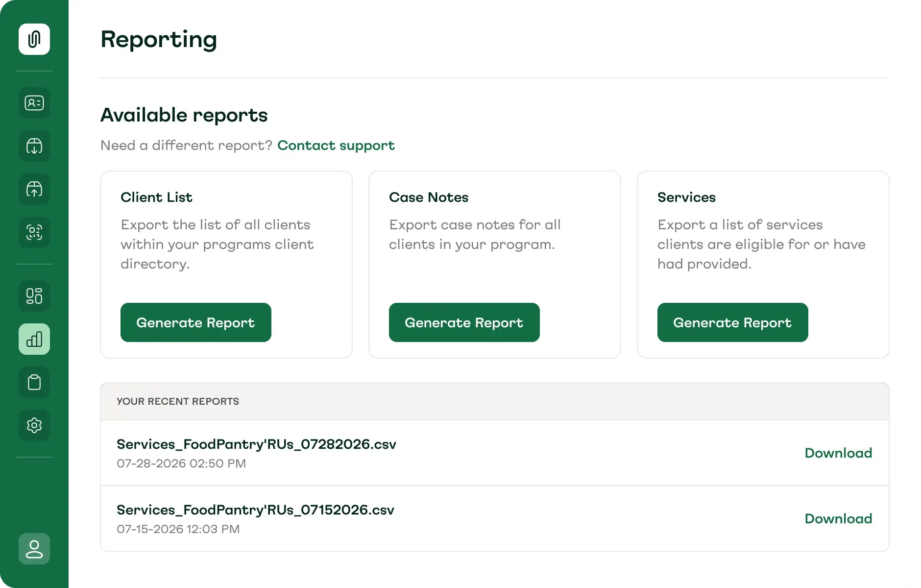This screenshot has width=921, height=588.
Task: Open the box with up arrow sidebar icon
Action: pyautogui.click(x=34, y=189)
